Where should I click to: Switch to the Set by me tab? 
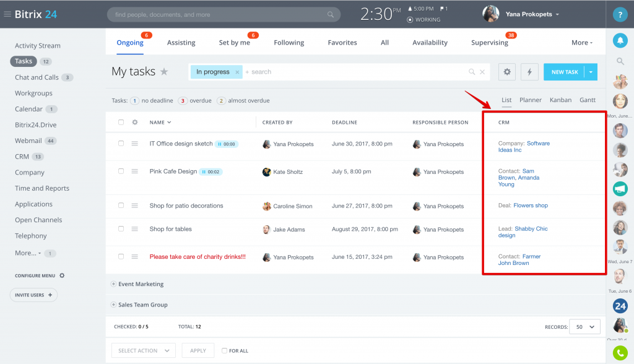(235, 43)
